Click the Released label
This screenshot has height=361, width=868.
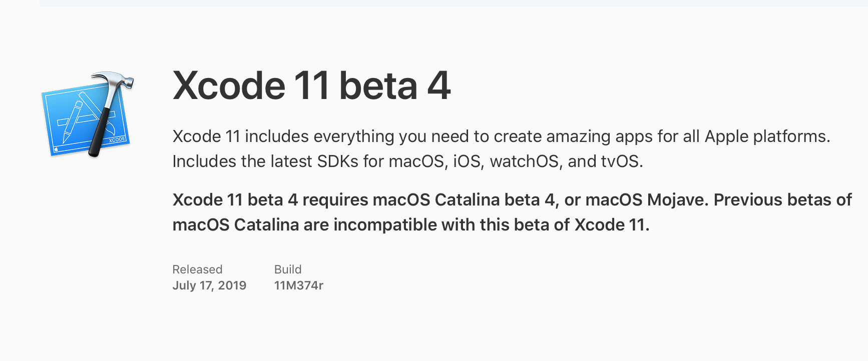tap(197, 269)
